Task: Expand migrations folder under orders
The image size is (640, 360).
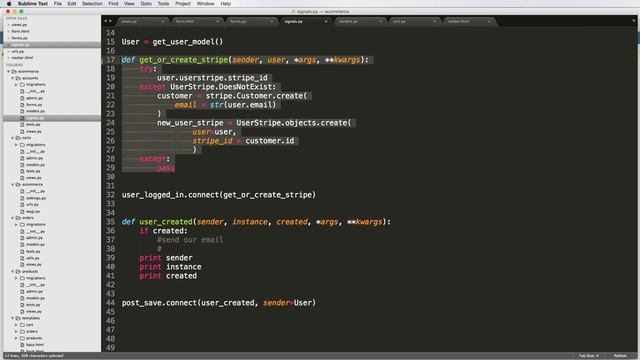Action: 16,224
